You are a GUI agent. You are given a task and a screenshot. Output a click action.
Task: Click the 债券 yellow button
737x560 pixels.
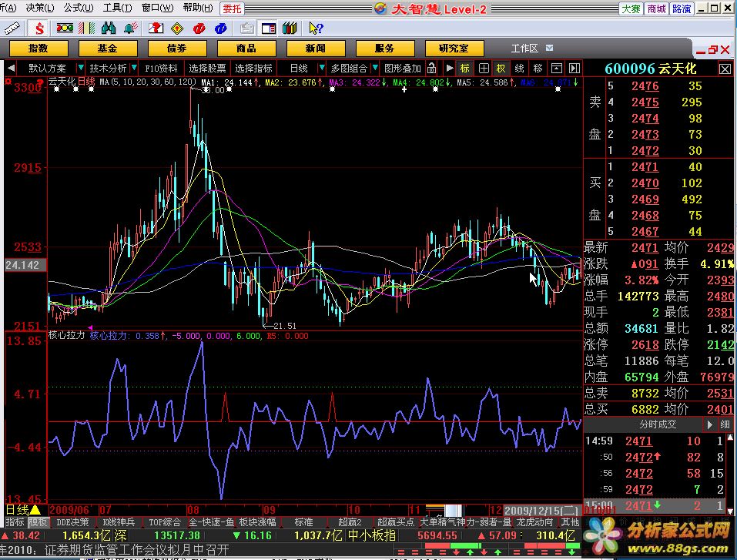click(176, 49)
